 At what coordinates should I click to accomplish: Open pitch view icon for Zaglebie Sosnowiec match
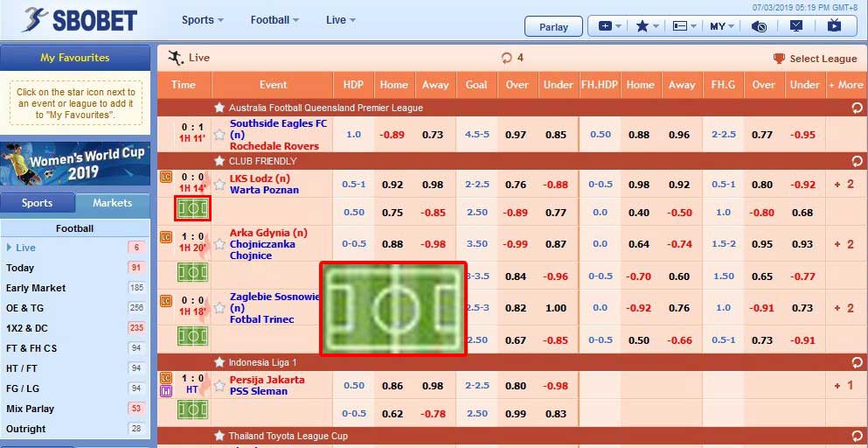click(192, 336)
